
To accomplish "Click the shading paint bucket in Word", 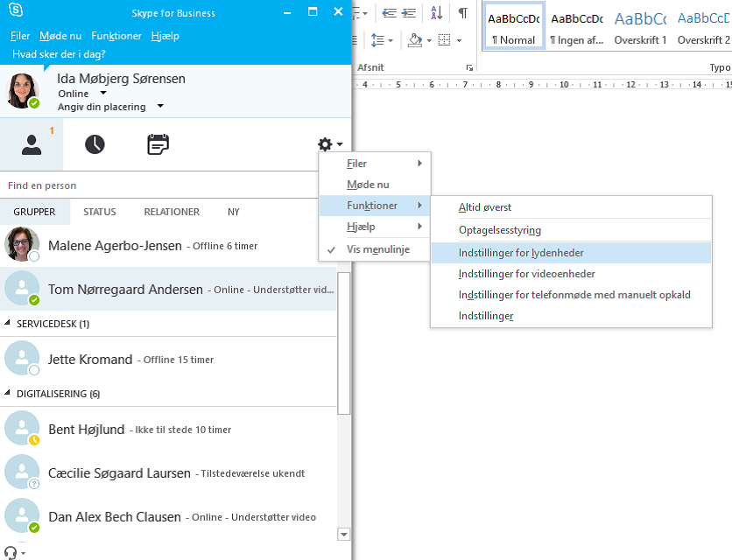I will (x=415, y=40).
